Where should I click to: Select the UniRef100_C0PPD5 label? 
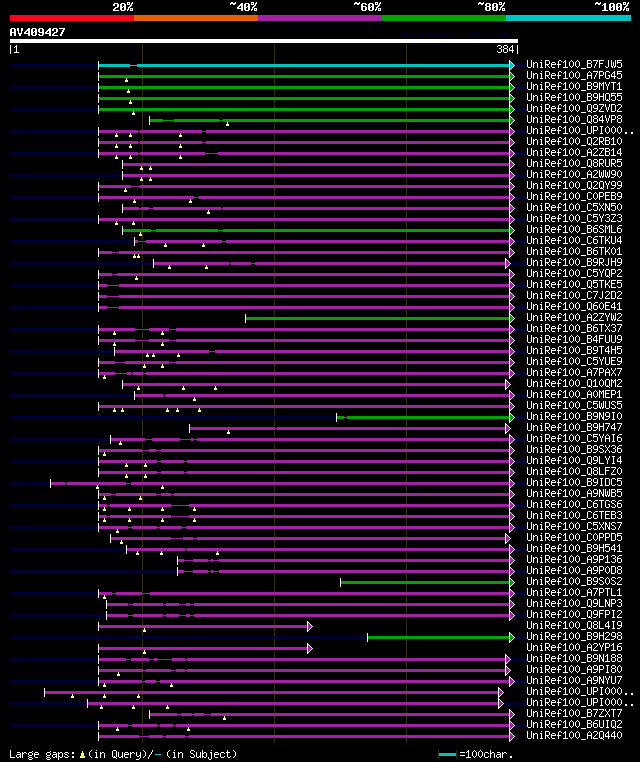[x=574, y=537]
